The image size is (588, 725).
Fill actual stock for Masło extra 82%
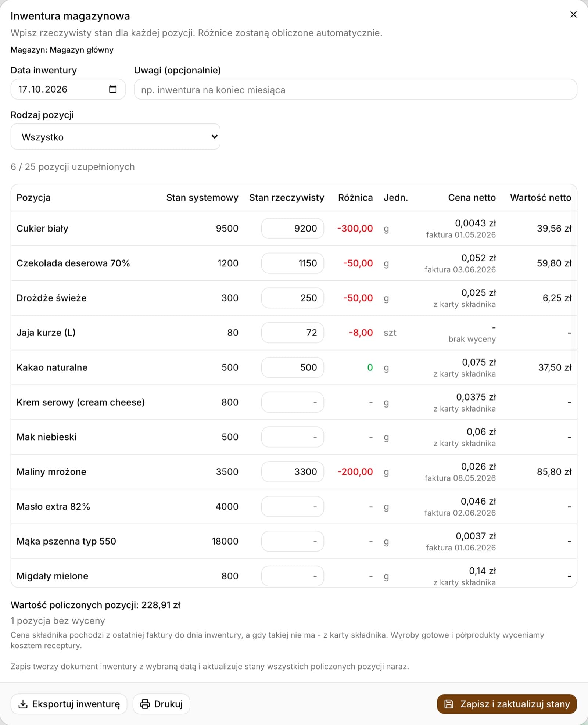coord(293,506)
